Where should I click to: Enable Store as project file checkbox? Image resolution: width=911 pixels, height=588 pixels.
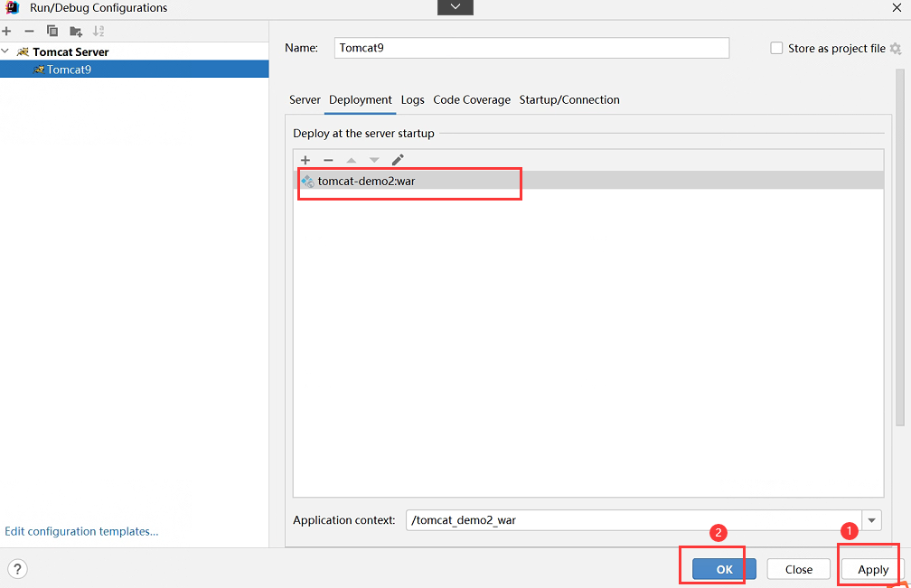point(776,48)
